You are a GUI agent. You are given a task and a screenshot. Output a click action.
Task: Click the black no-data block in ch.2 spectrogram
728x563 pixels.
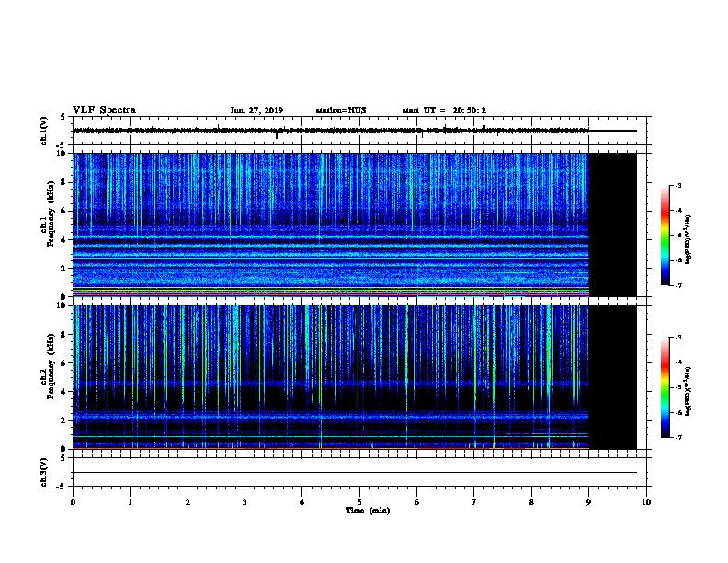[x=612, y=377]
